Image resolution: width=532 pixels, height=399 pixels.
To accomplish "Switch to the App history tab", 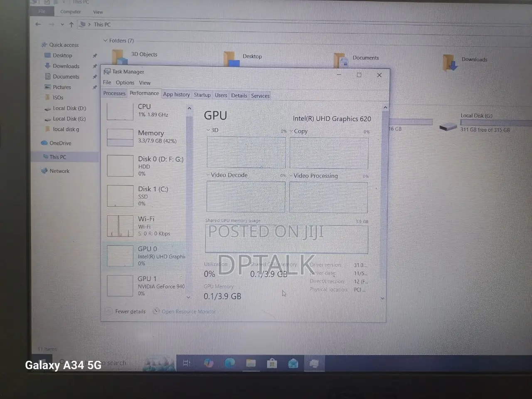I will click(x=176, y=94).
